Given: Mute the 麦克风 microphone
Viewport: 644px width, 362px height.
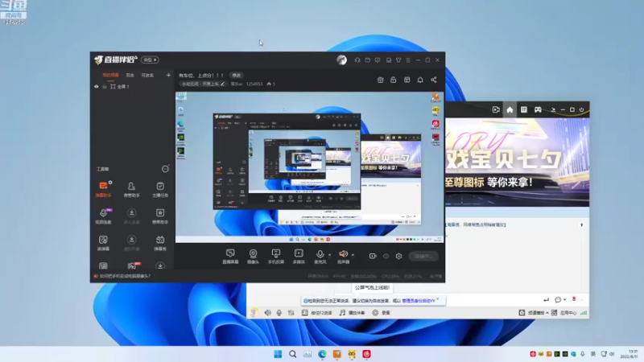Looking at the screenshot, I should [x=320, y=257].
